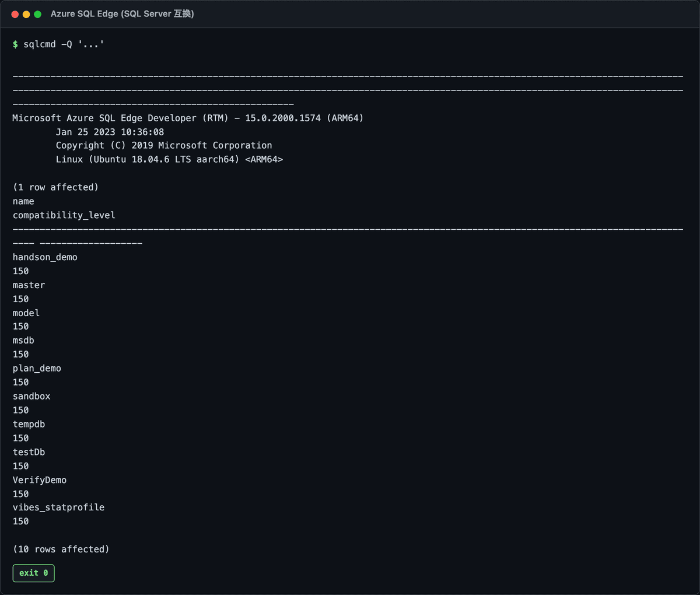The image size is (700, 595).
Task: Click the 'handson_demo' database name
Action: pyautogui.click(x=45, y=257)
